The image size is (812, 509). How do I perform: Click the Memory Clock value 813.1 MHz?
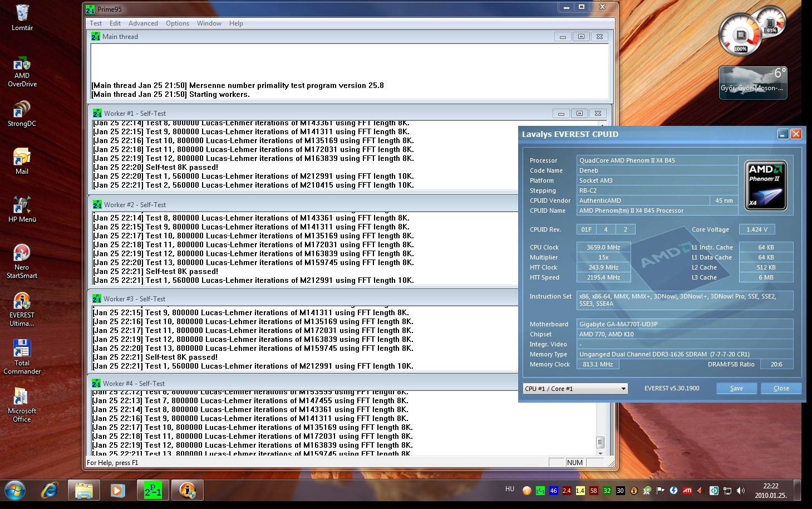coord(598,364)
